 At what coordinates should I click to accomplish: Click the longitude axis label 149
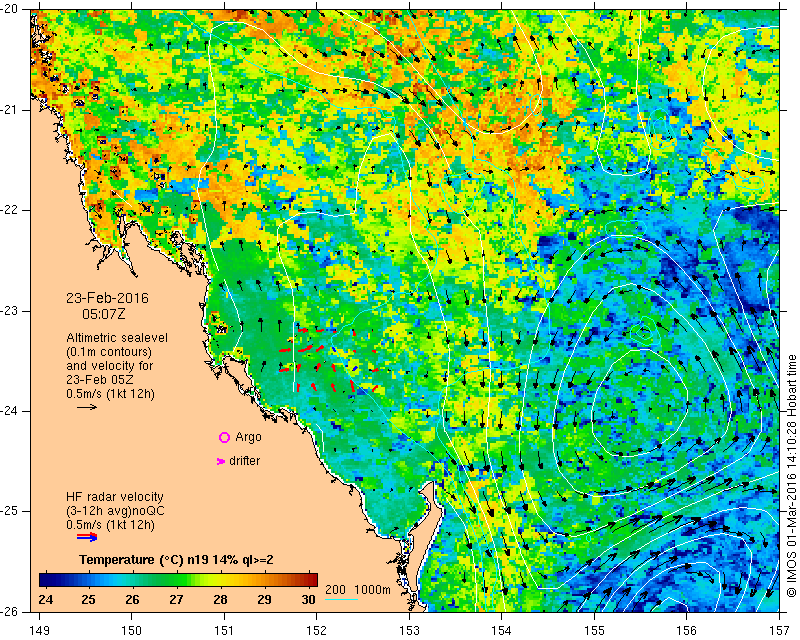[x=40, y=631]
